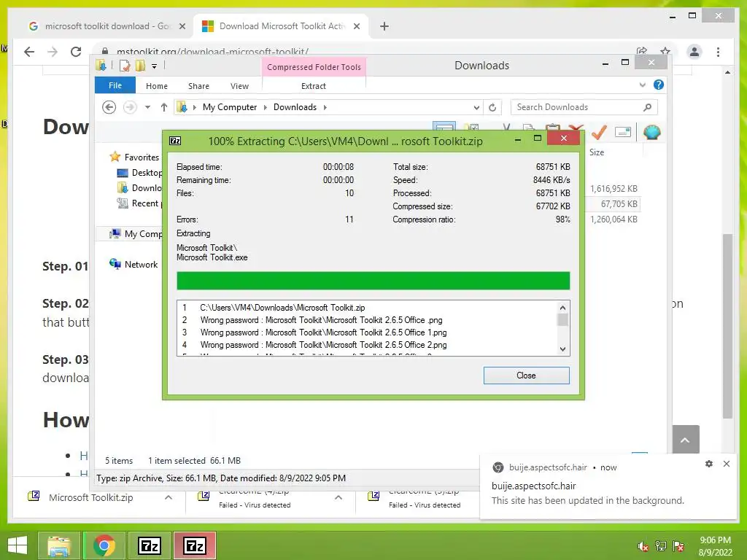Click the Search Downloads magnifier icon
Screen dimensions: 747x560
click(647, 107)
